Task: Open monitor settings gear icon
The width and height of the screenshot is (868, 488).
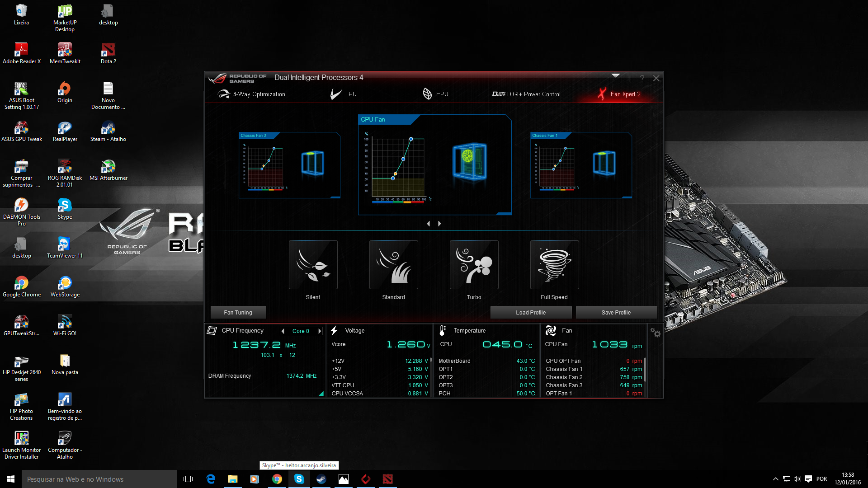Action: pyautogui.click(x=656, y=333)
